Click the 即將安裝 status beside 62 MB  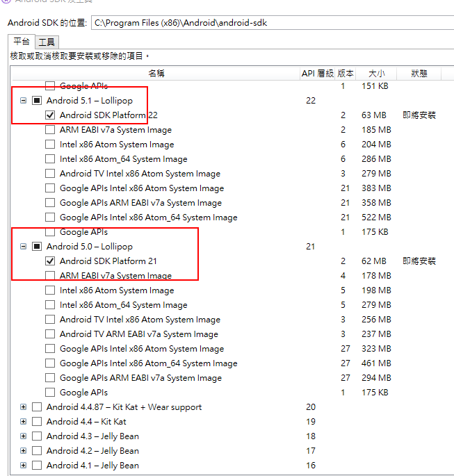419,261
